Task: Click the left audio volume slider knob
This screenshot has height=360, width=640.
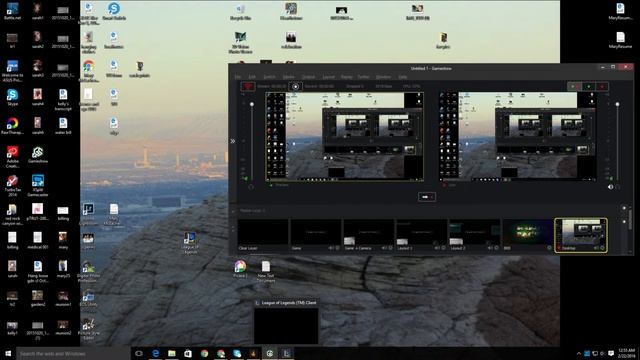Action: [252, 104]
